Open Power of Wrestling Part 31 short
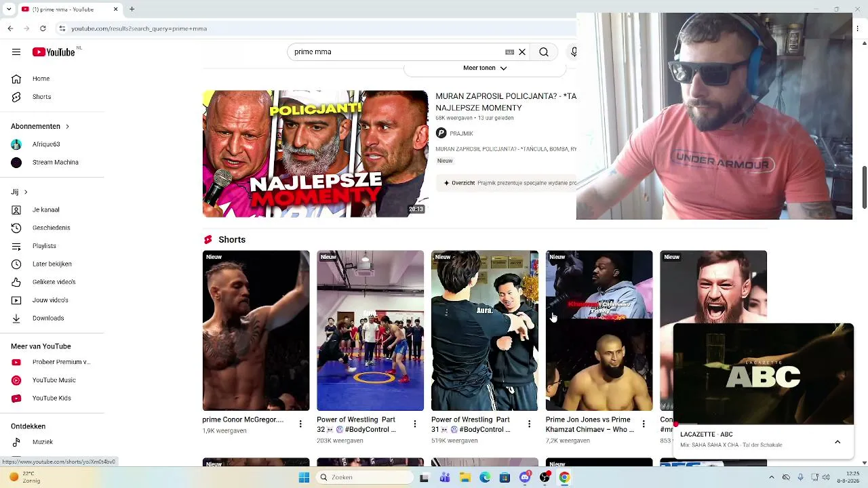This screenshot has width=868, height=488. 485,331
